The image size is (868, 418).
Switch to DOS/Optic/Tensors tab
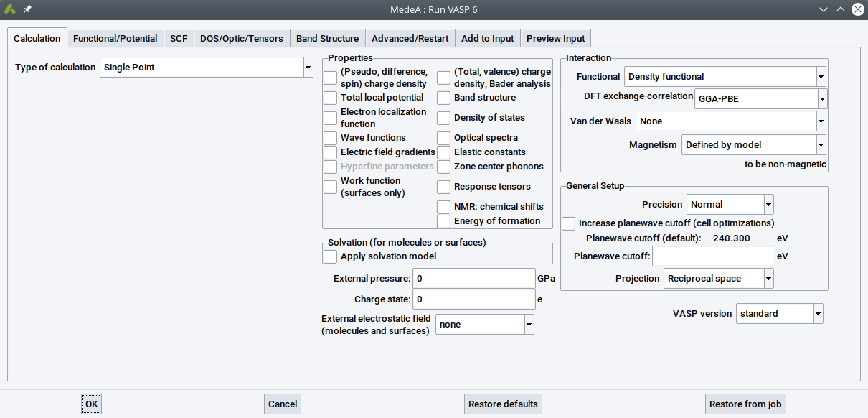tap(241, 38)
